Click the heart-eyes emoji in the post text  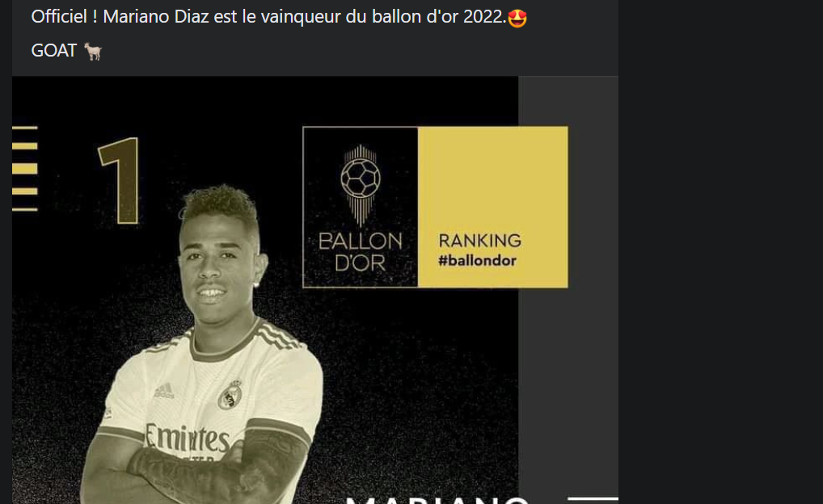tap(517, 18)
